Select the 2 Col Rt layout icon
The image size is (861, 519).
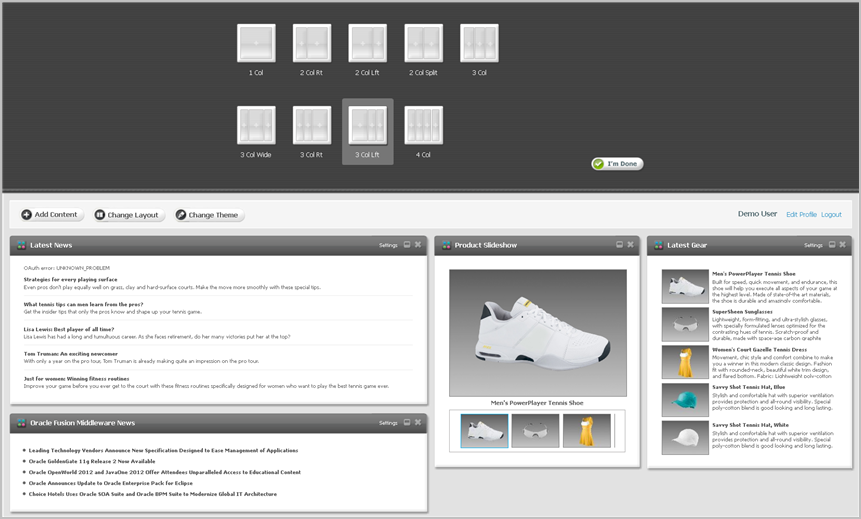pos(312,43)
